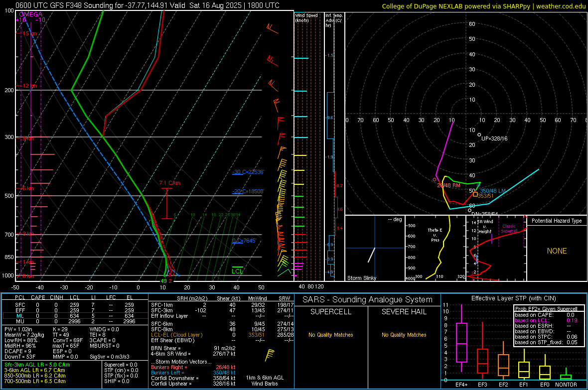The height and width of the screenshot is (390, 588).
Task: Click the Theta-E v. Pres label
Action: click(x=435, y=235)
